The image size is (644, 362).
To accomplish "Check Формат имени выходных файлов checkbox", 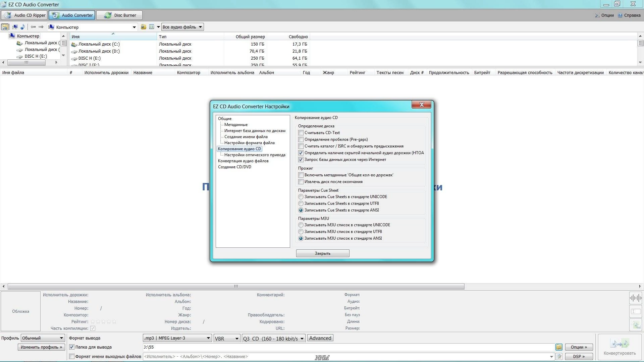I will [71, 356].
